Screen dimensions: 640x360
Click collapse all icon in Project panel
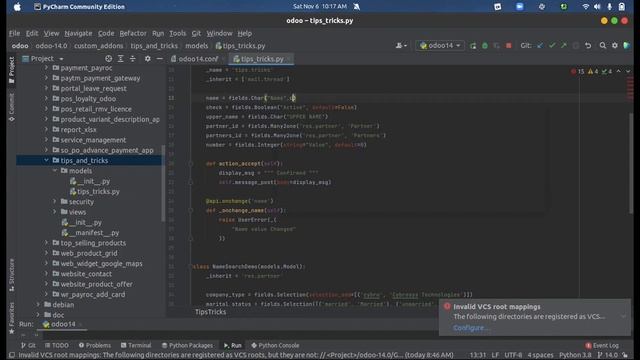132,59
